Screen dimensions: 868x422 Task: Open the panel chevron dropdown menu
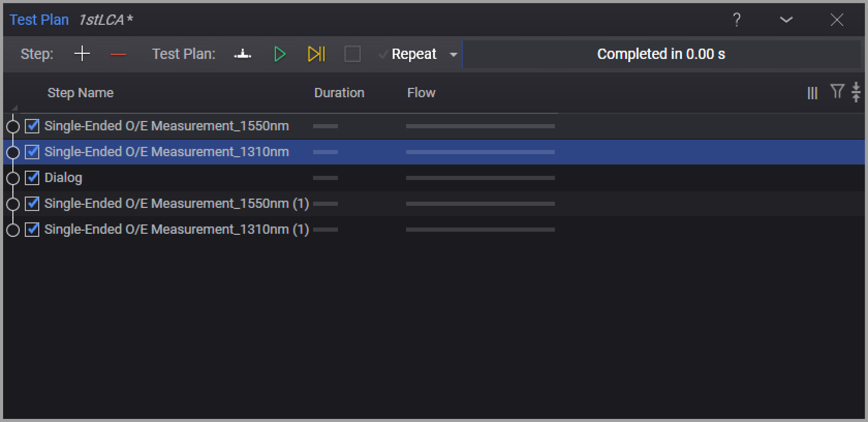click(786, 20)
